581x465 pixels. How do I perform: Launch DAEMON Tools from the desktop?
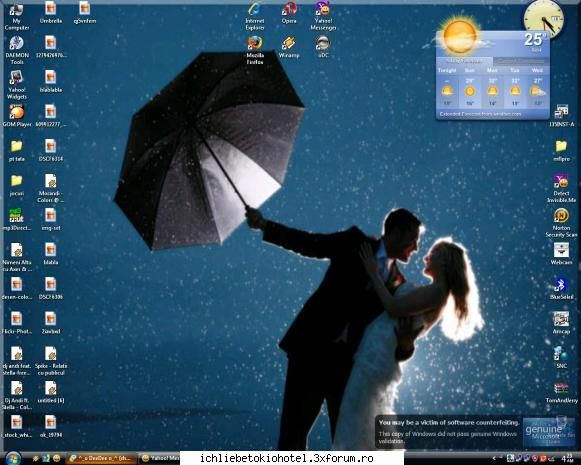pyautogui.click(x=17, y=50)
